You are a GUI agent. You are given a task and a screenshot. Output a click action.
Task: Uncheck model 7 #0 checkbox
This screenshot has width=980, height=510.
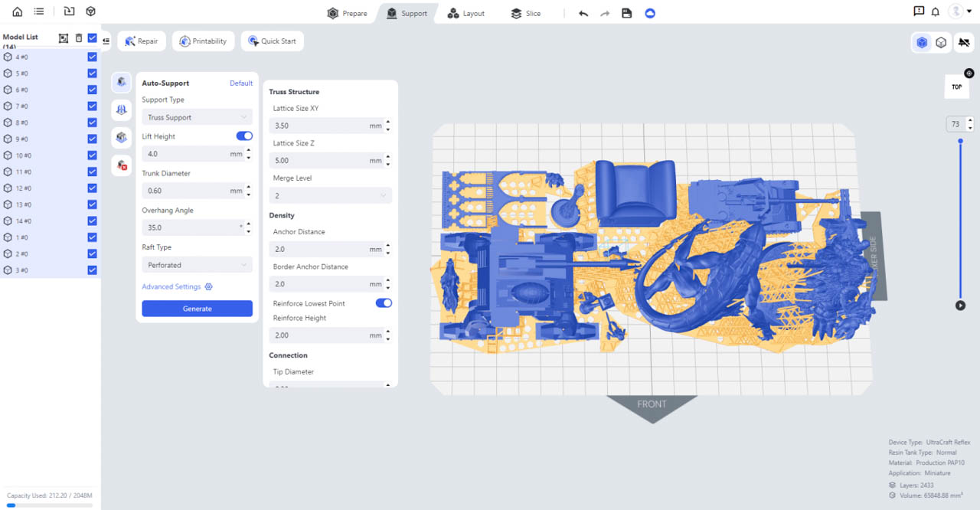(92, 106)
